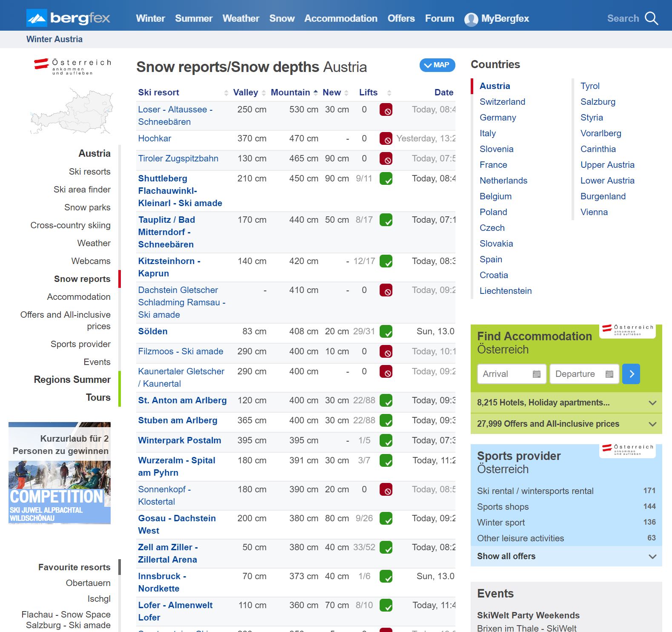Sort table by Lifts column
672x632 pixels.
click(x=389, y=93)
